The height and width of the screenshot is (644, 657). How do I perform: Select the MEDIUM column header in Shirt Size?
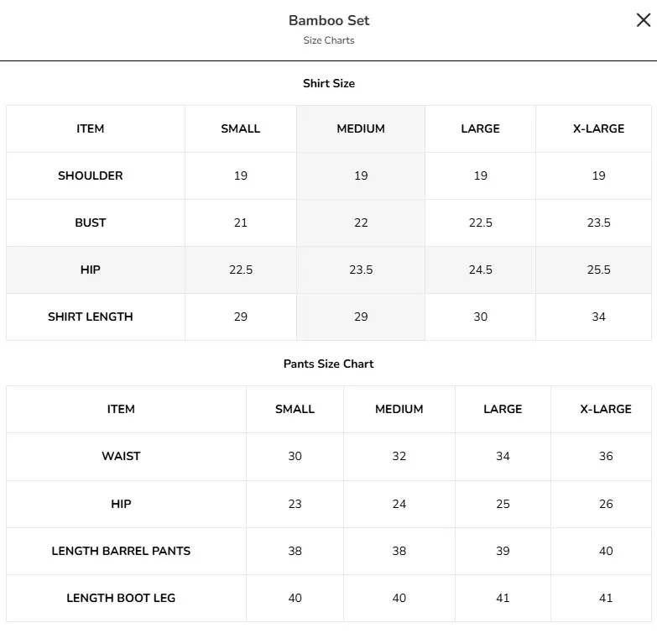361,128
